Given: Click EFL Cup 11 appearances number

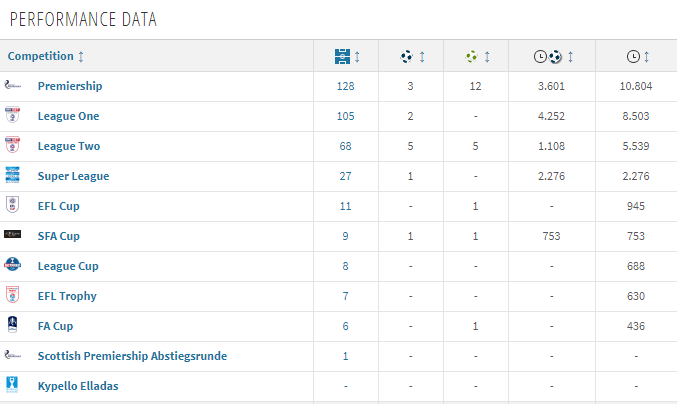Looking at the screenshot, I should [x=346, y=206].
